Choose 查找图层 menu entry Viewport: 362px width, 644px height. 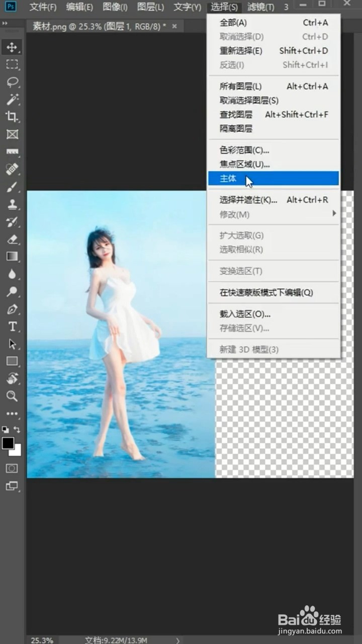tap(274, 115)
